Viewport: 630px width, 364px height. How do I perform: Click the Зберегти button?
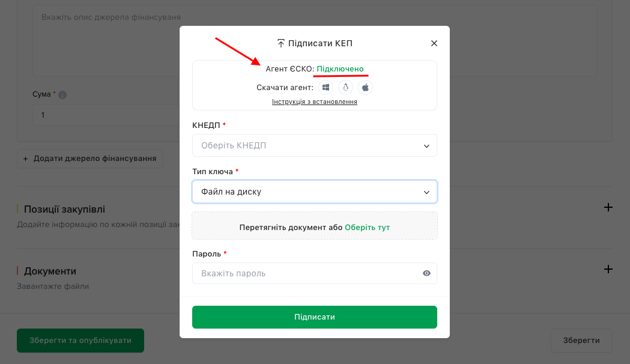click(x=581, y=341)
